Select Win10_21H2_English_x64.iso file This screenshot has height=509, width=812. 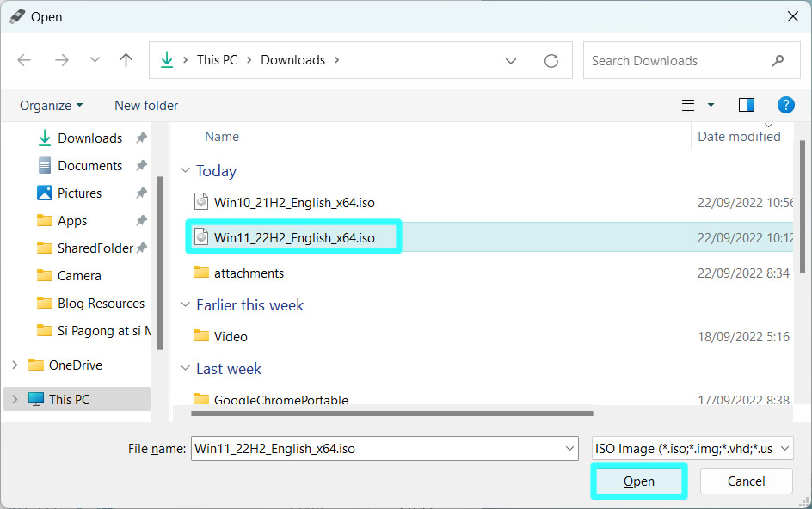[x=294, y=202]
